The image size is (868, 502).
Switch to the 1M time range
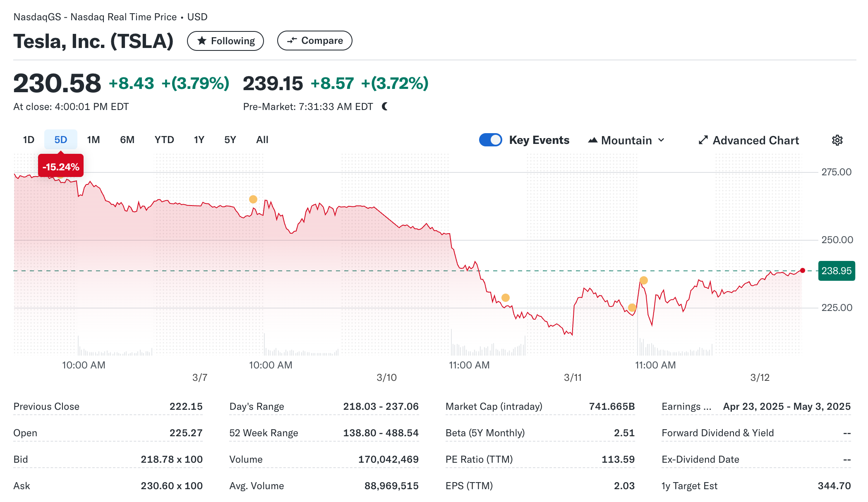coord(94,140)
